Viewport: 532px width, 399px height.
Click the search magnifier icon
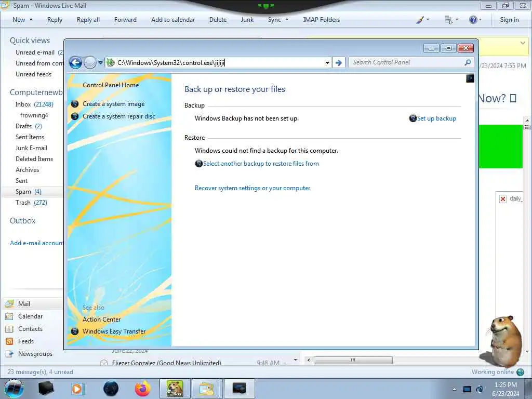[x=468, y=62]
